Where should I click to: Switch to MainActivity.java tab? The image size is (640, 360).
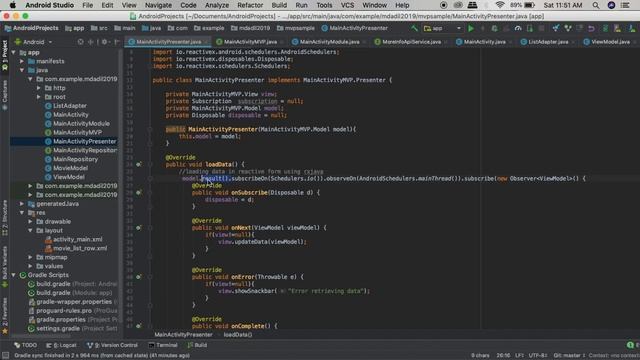click(484, 42)
